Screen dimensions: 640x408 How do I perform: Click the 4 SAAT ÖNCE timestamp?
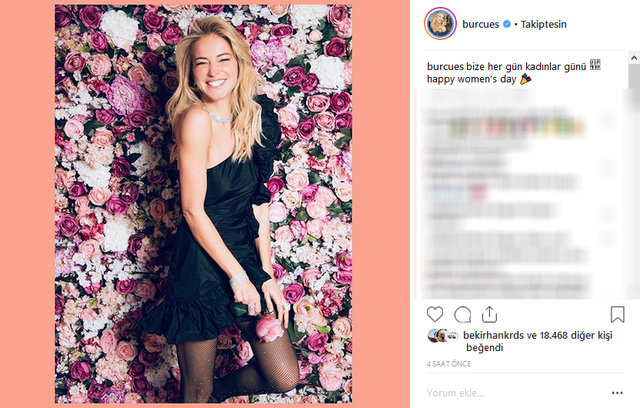tap(449, 366)
